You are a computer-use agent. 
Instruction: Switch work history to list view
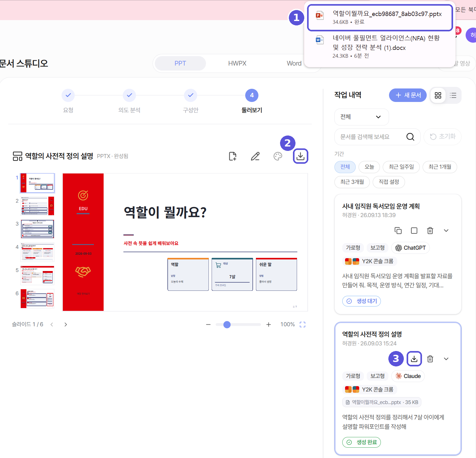pos(453,95)
